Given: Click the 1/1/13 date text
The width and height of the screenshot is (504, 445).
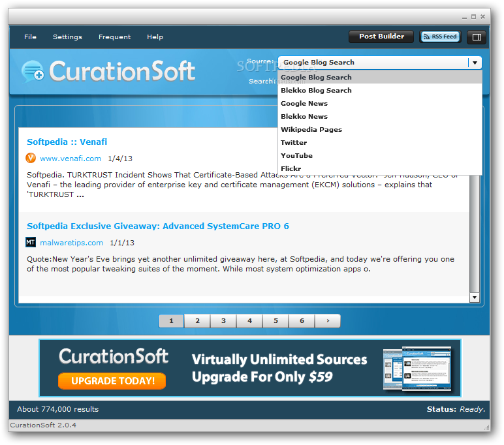Looking at the screenshot, I should [122, 243].
